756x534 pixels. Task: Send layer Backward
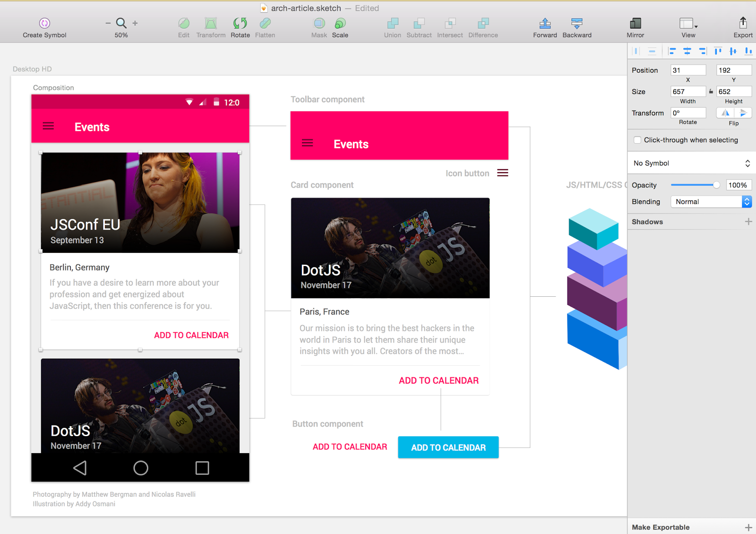pos(577,23)
